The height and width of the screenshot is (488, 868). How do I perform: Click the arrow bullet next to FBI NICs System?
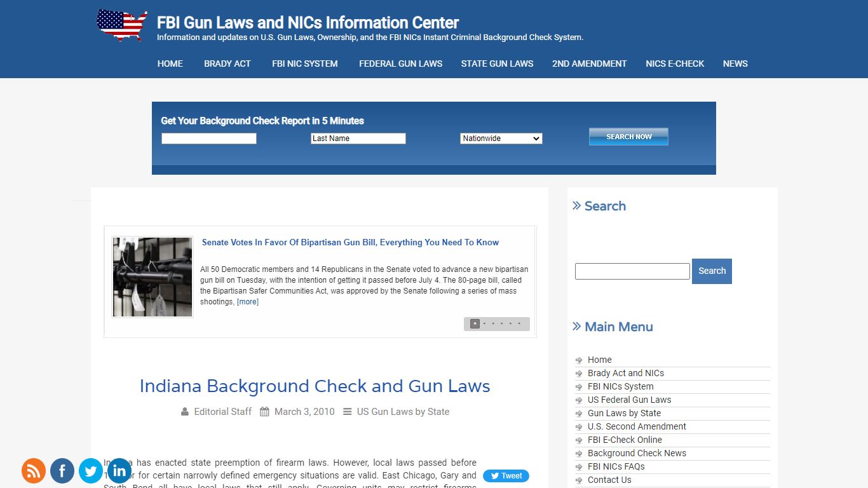pos(579,387)
